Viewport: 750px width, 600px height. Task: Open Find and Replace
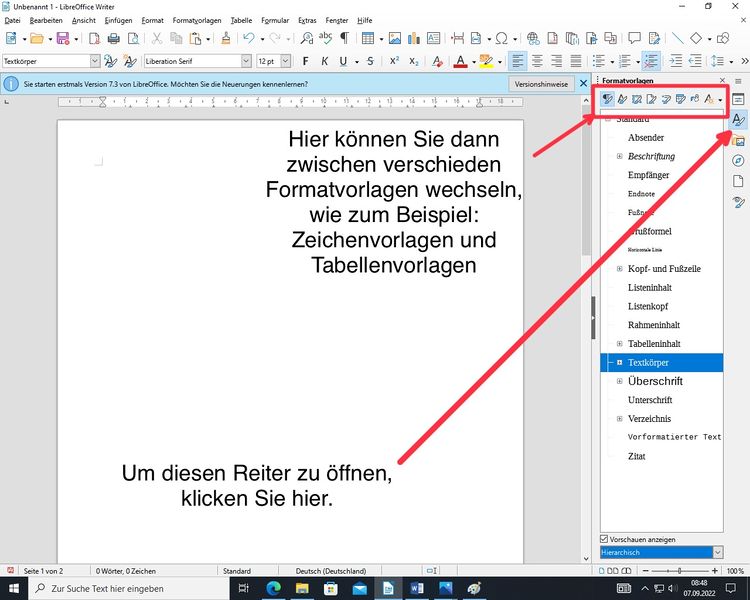coord(307,38)
